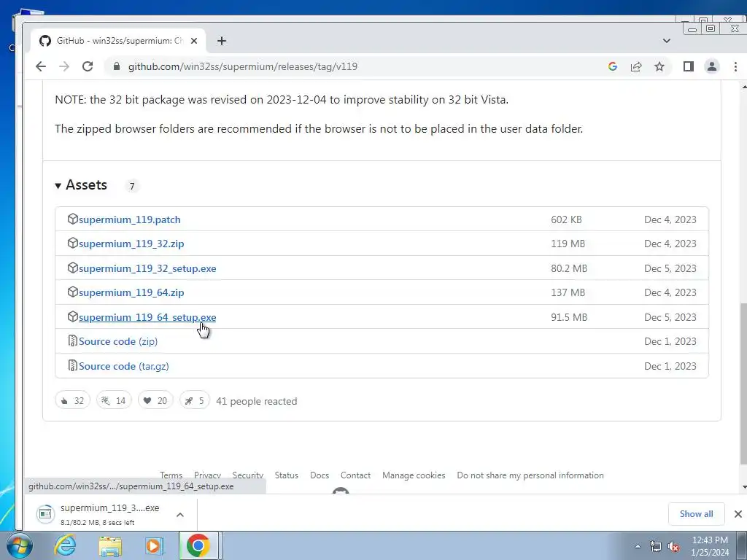Click the 91.5 MB size text
Viewport: 747px width, 560px height.
[x=569, y=317]
